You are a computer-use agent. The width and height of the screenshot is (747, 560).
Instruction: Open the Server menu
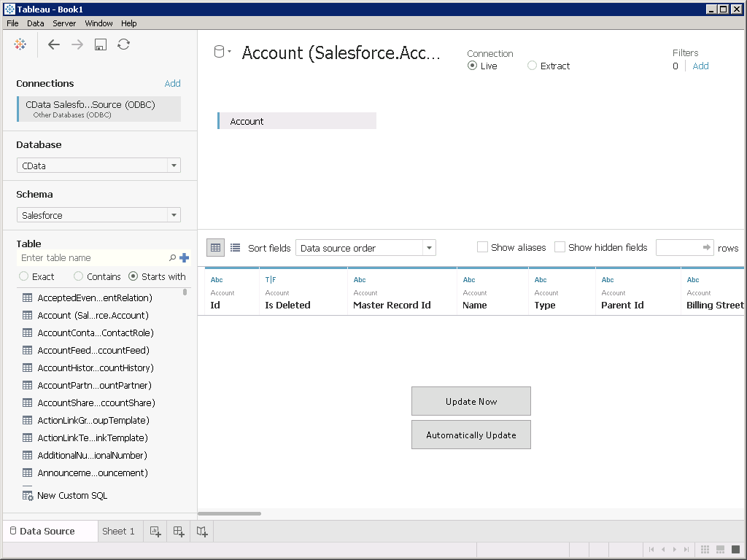(x=64, y=23)
